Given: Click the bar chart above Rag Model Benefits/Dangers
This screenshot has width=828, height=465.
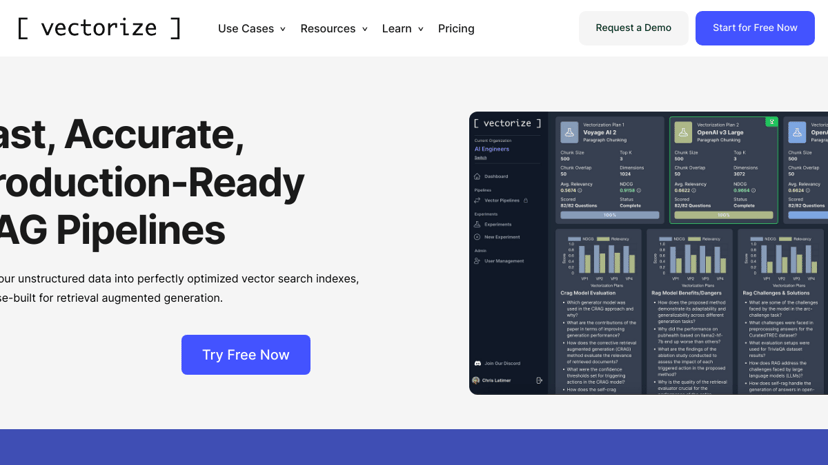Looking at the screenshot, I should [x=690, y=260].
